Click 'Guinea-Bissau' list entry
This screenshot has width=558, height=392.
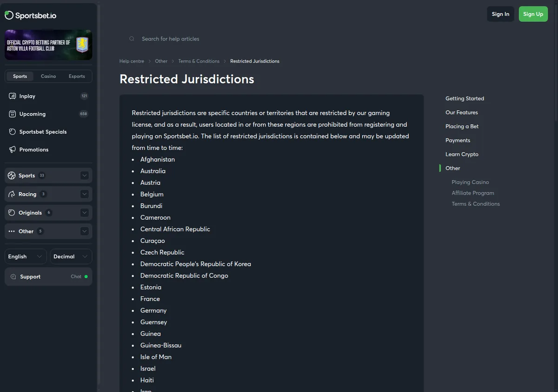(x=161, y=345)
